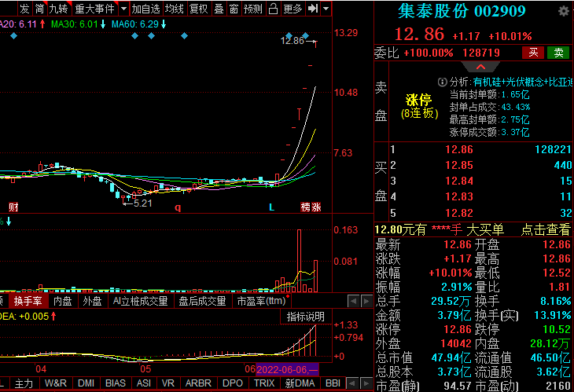Click the 叠 overlay button

point(219,9)
